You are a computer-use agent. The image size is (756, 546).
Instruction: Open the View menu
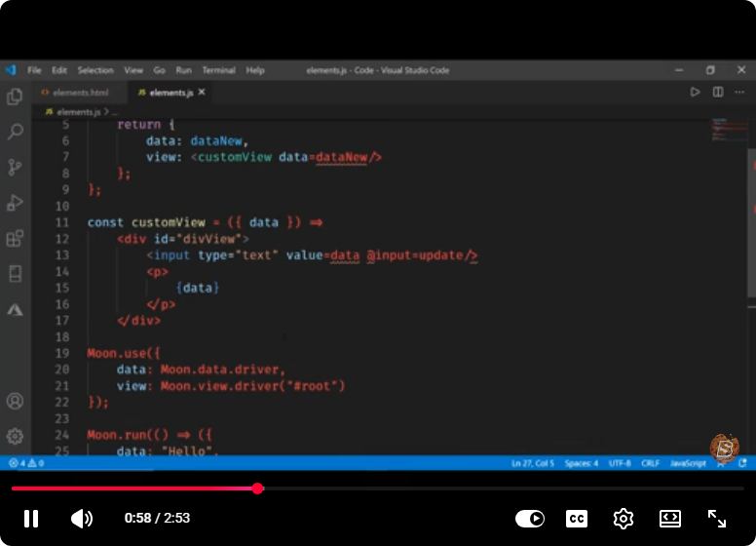click(x=133, y=70)
